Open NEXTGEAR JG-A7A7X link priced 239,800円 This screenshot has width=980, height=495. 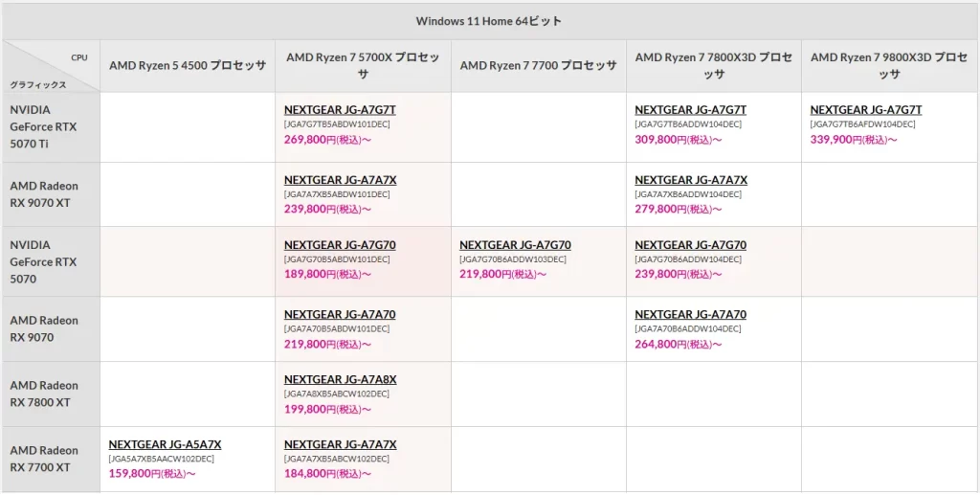click(x=340, y=180)
